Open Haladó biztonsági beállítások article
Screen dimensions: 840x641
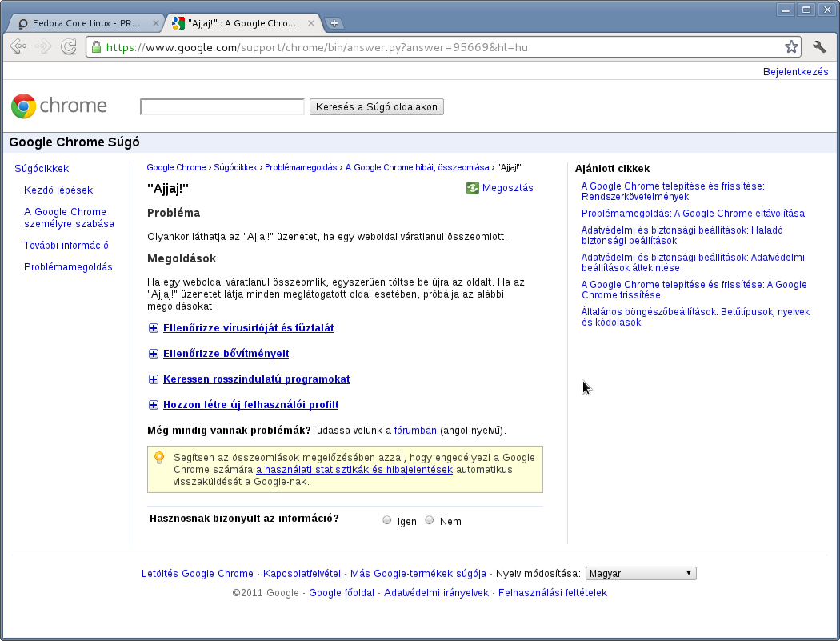click(682, 235)
